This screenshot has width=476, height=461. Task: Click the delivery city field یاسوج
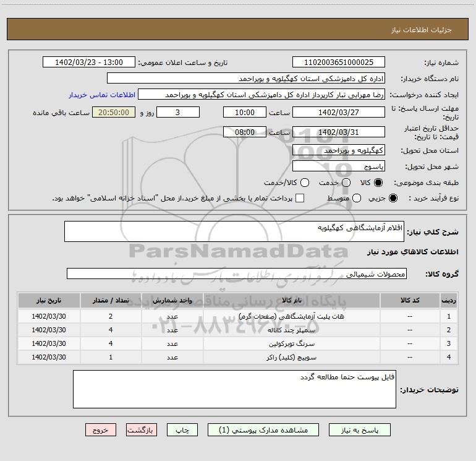point(339,166)
